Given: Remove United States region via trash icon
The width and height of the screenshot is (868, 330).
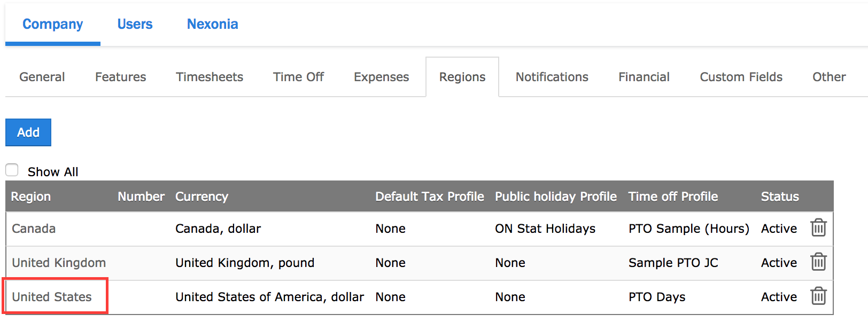Looking at the screenshot, I should tap(818, 296).
